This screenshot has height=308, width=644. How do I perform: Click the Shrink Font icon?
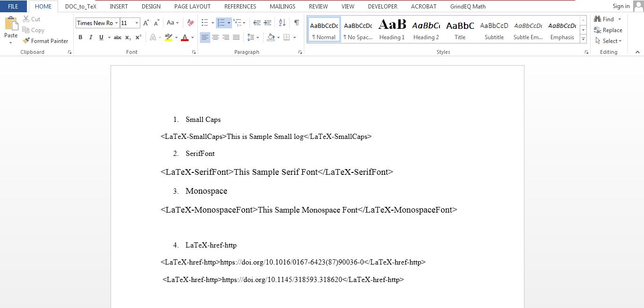[157, 23]
